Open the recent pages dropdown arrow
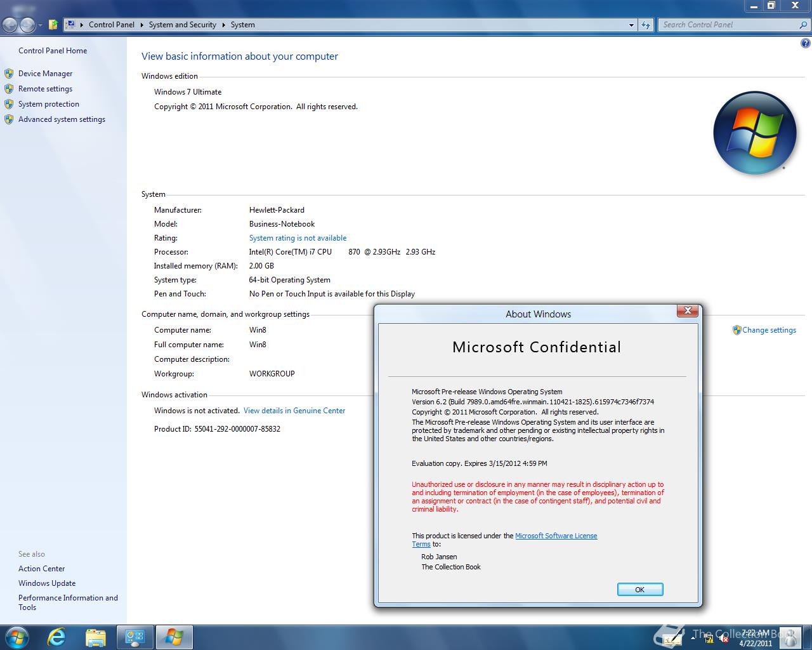 click(40, 25)
